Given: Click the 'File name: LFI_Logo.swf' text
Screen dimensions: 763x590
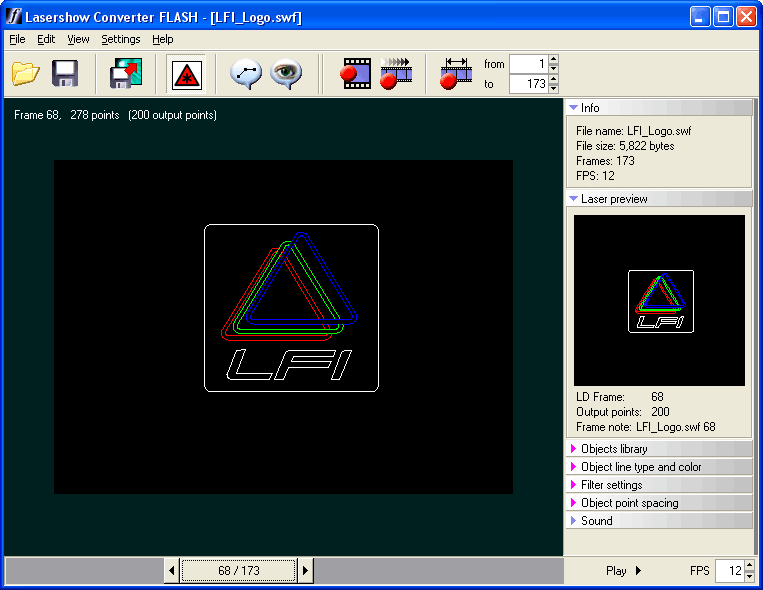Looking at the screenshot, I should (634, 131).
